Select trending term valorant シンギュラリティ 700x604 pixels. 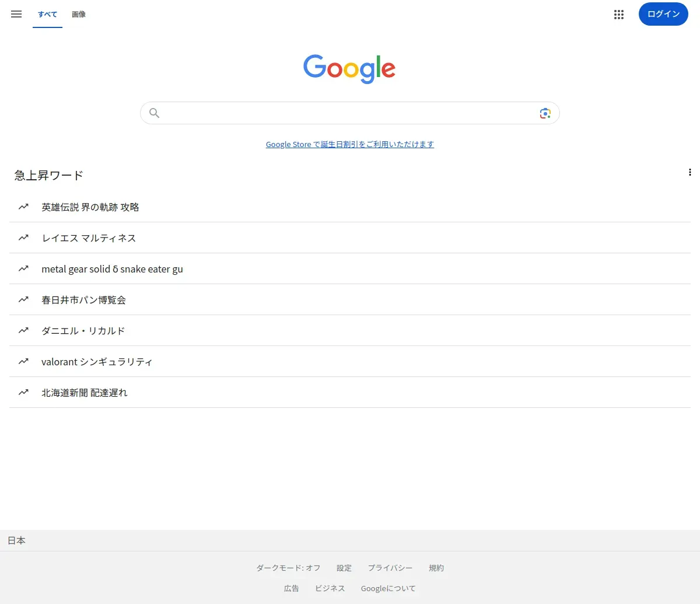(350, 362)
